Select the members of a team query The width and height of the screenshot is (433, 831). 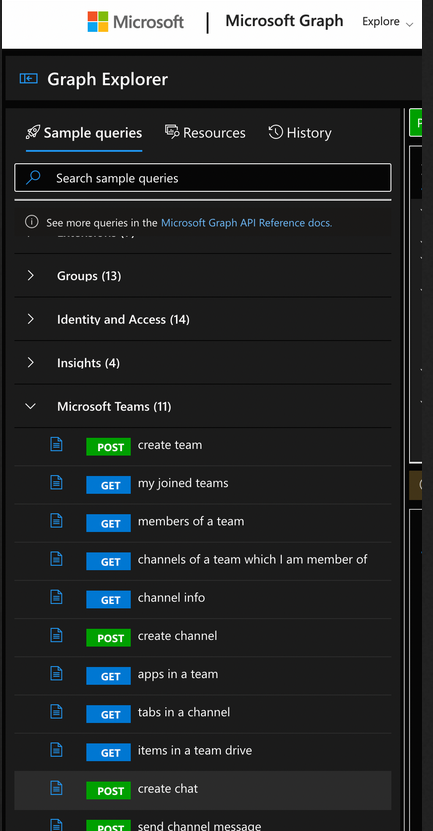coord(191,521)
